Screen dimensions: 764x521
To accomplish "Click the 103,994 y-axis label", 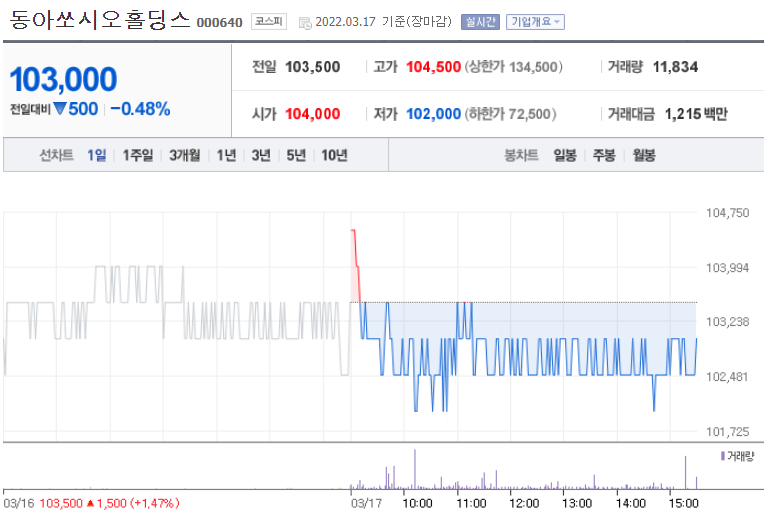I will point(727,268).
